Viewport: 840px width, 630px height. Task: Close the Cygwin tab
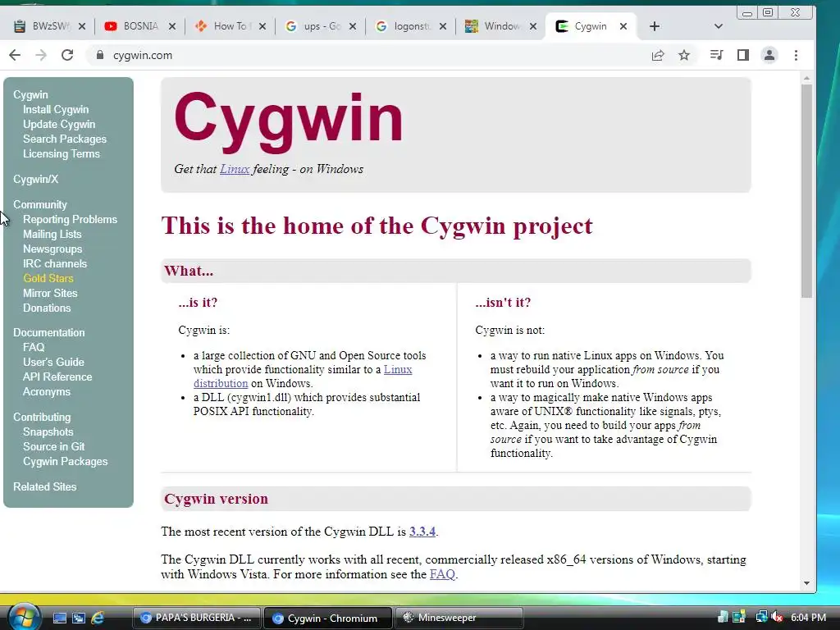click(x=623, y=26)
